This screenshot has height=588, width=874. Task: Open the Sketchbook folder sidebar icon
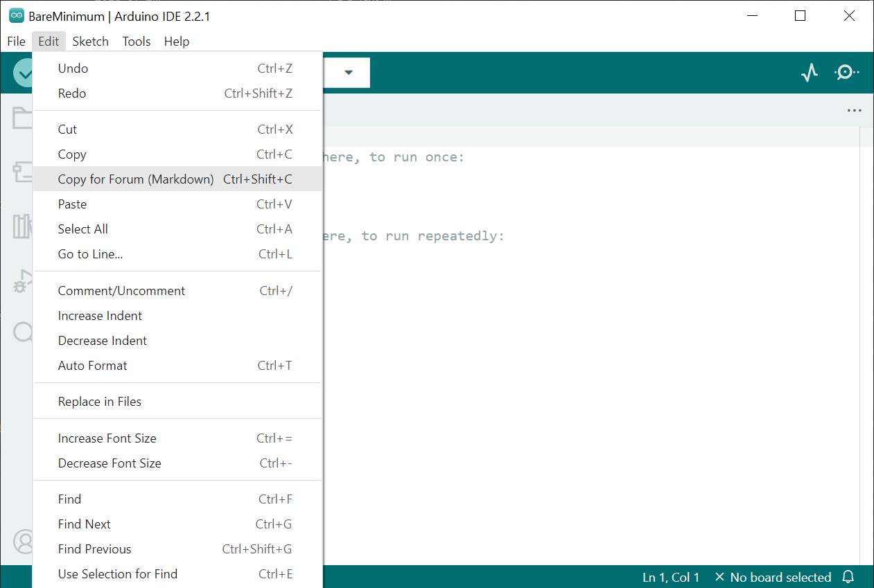pos(23,118)
